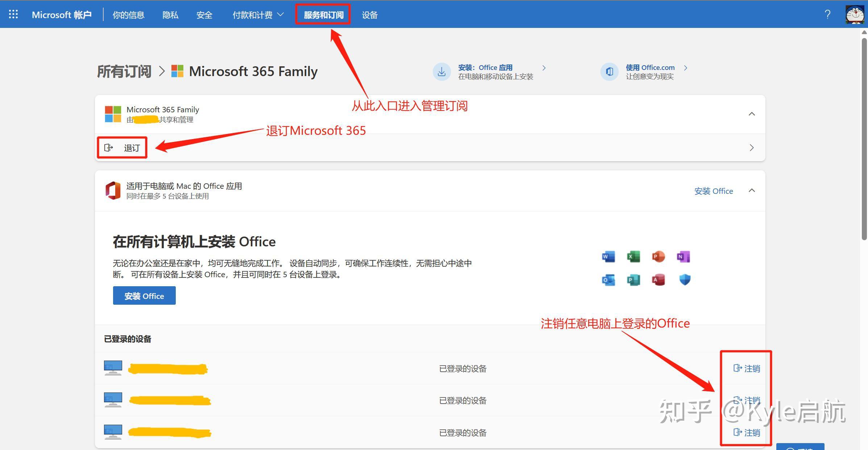Open the 隐私 tab

170,15
